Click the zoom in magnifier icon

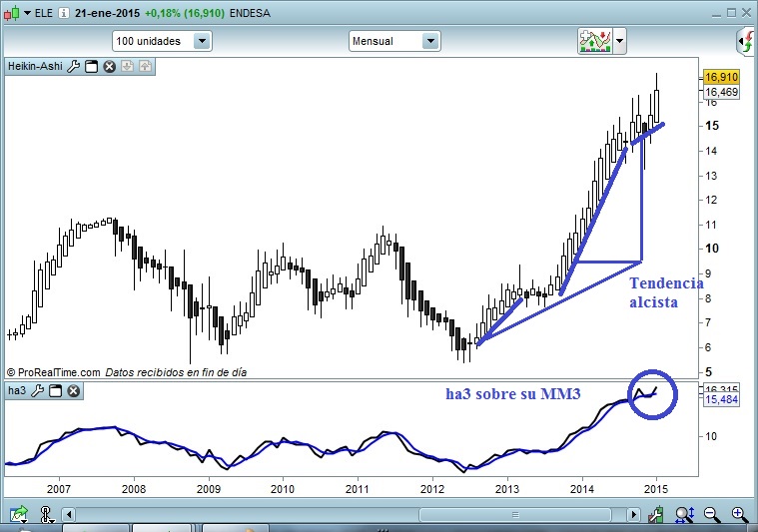[x=740, y=515]
